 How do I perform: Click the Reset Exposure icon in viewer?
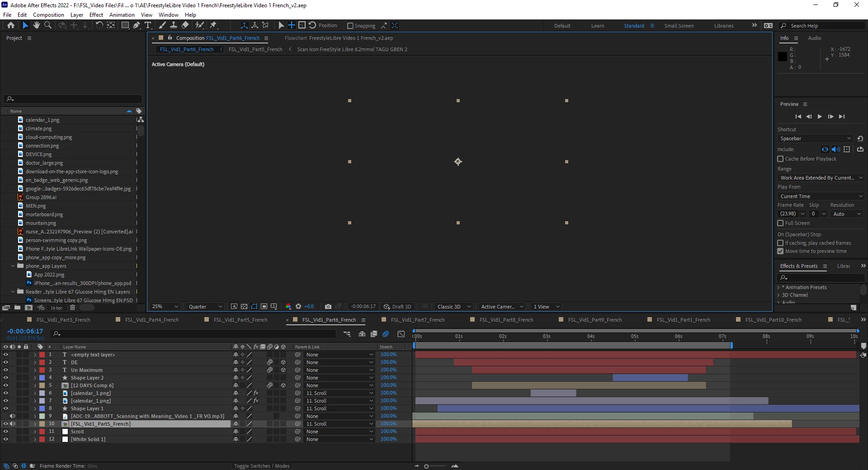tap(298, 306)
